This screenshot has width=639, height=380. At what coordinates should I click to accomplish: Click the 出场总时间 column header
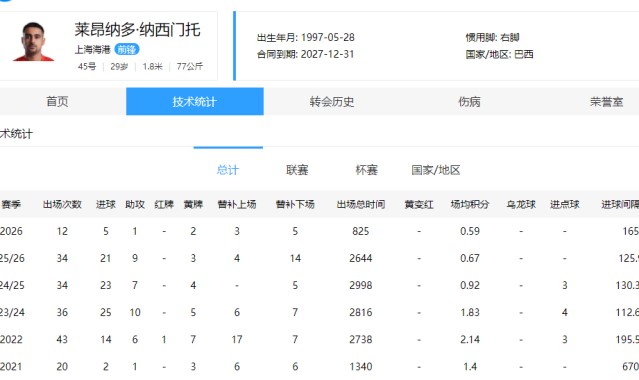(x=361, y=204)
